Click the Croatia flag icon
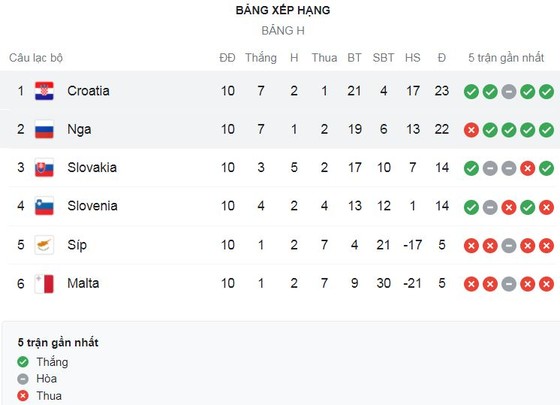This screenshot has height=405, width=560. click(x=44, y=91)
